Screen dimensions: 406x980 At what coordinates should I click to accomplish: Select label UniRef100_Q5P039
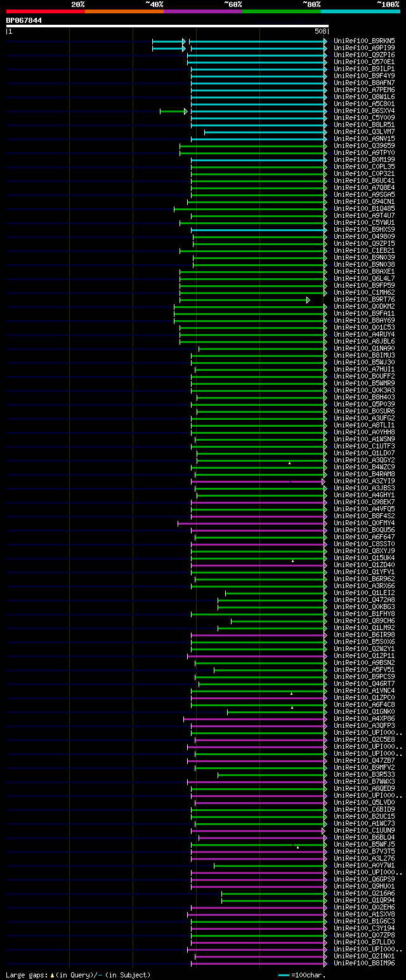click(364, 404)
